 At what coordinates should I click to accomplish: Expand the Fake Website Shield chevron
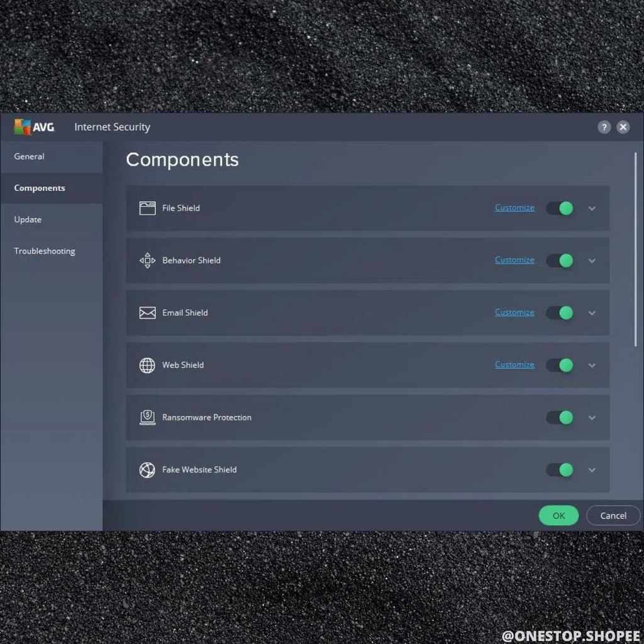tap(592, 470)
